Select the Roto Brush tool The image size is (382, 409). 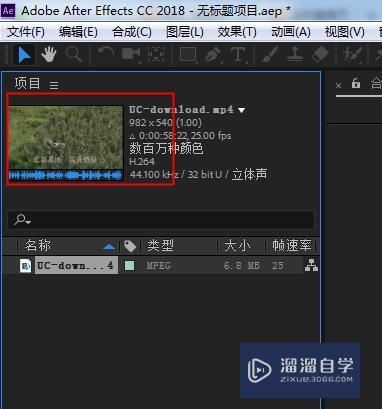coord(352,55)
